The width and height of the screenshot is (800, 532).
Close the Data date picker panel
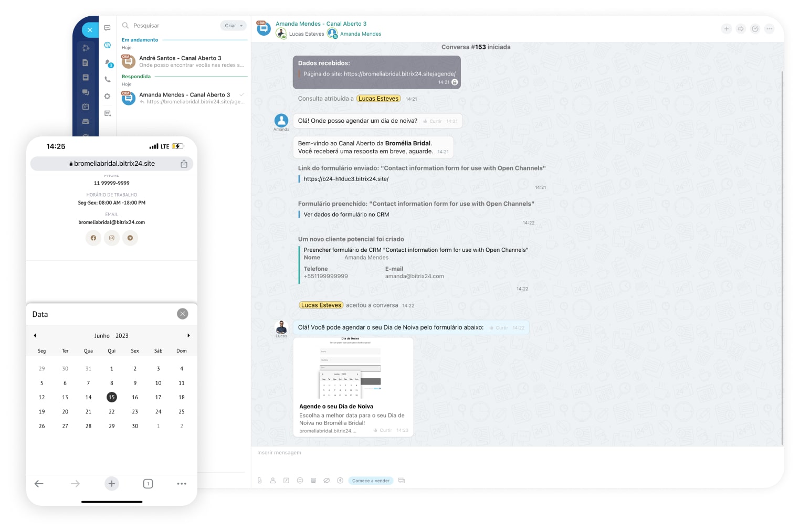pos(183,314)
